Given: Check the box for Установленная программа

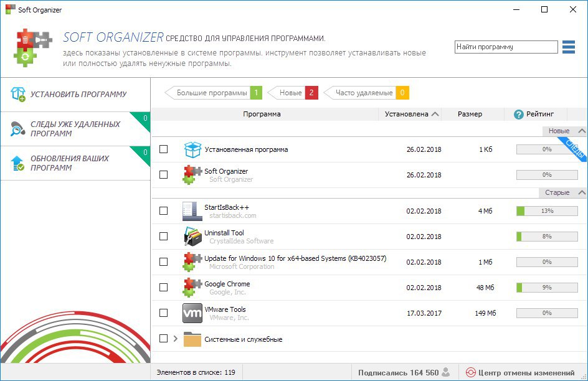Looking at the screenshot, I should [x=163, y=149].
